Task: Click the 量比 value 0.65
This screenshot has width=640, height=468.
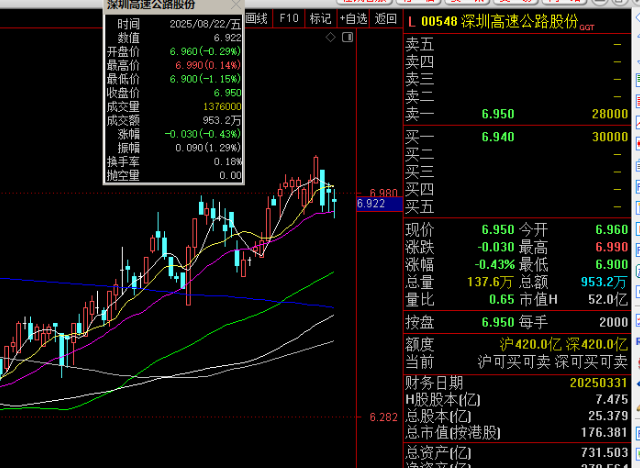Action: (502, 299)
